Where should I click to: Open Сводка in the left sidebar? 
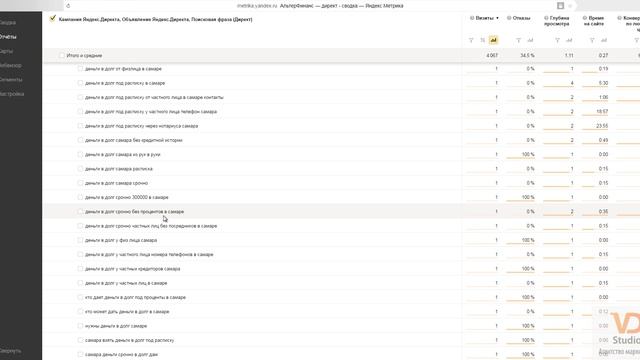coord(8,22)
